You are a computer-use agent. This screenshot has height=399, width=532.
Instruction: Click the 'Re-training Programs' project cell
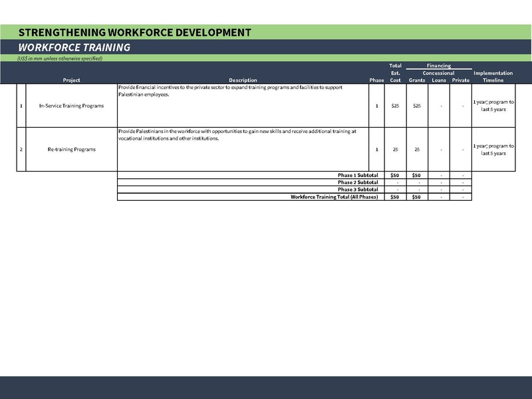point(71,150)
